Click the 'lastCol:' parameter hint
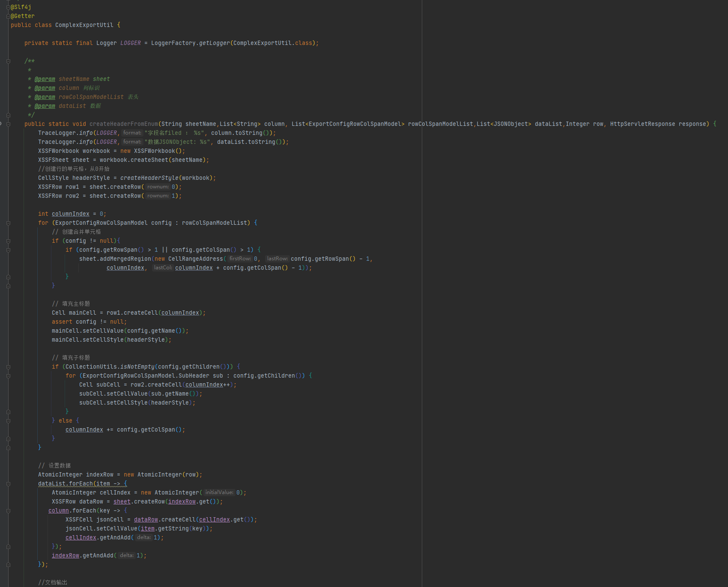Viewport: 728px width, 587px height. coord(163,268)
